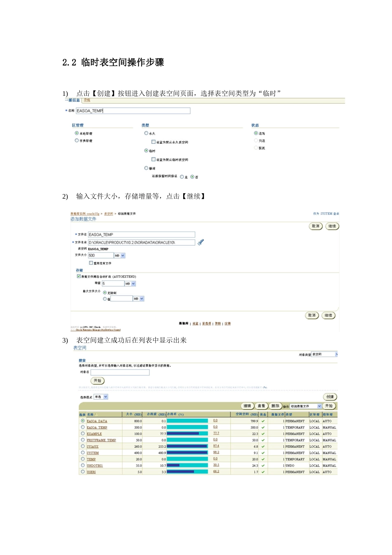Click the flashlight browse icon beside file directory
This screenshot has width=392, height=555.
coord(201,242)
